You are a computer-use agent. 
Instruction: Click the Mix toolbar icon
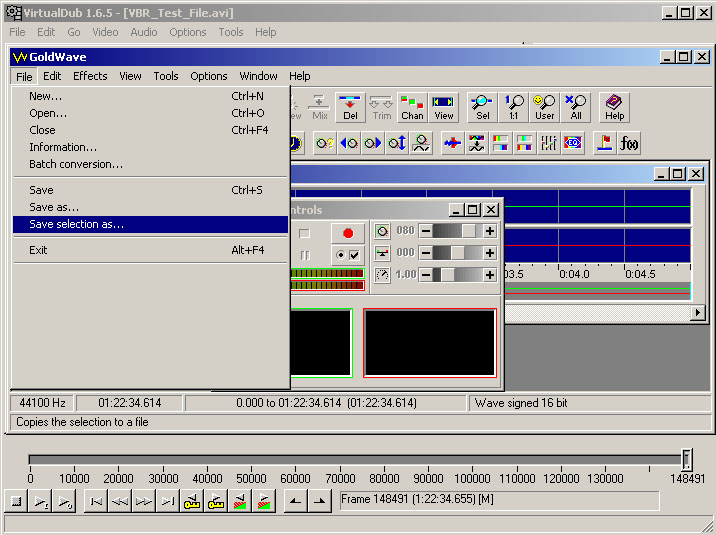click(x=319, y=108)
